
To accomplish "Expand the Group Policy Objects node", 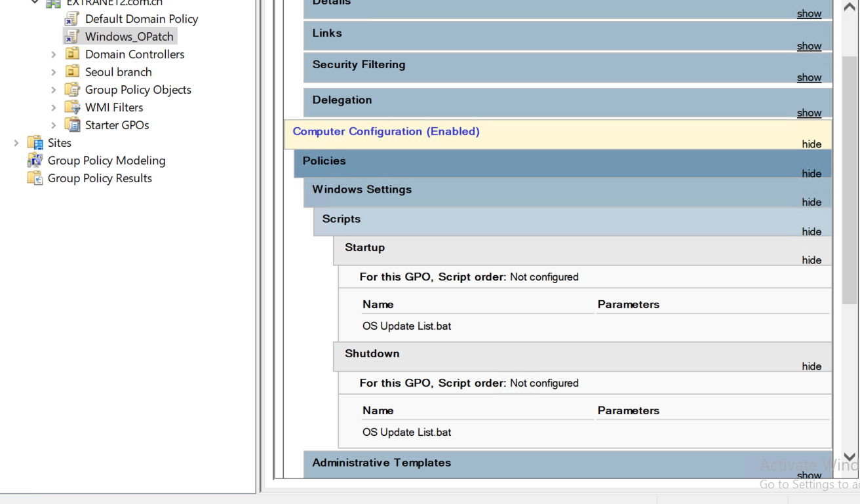I will coord(54,90).
